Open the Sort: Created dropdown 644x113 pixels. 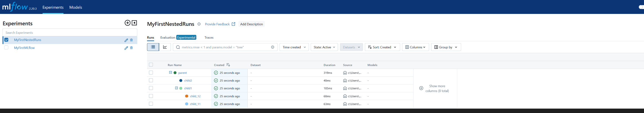[382, 47]
